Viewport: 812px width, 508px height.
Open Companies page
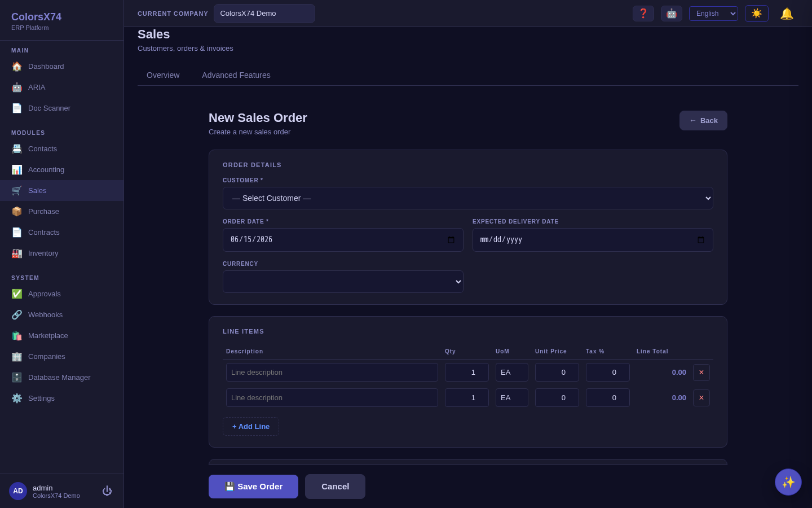[x=61, y=357]
